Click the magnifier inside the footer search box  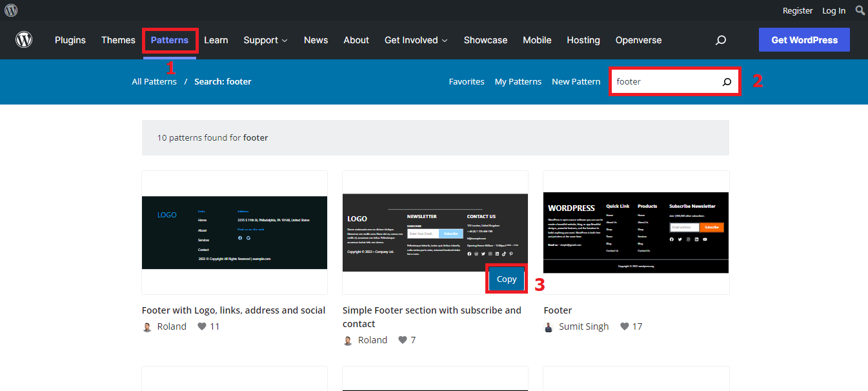coord(727,81)
